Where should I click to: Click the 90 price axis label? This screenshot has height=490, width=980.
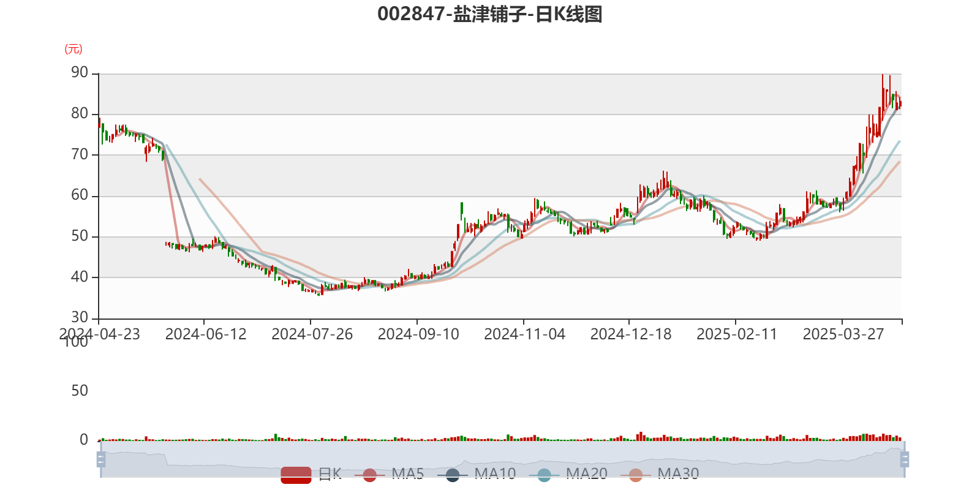tap(80, 73)
